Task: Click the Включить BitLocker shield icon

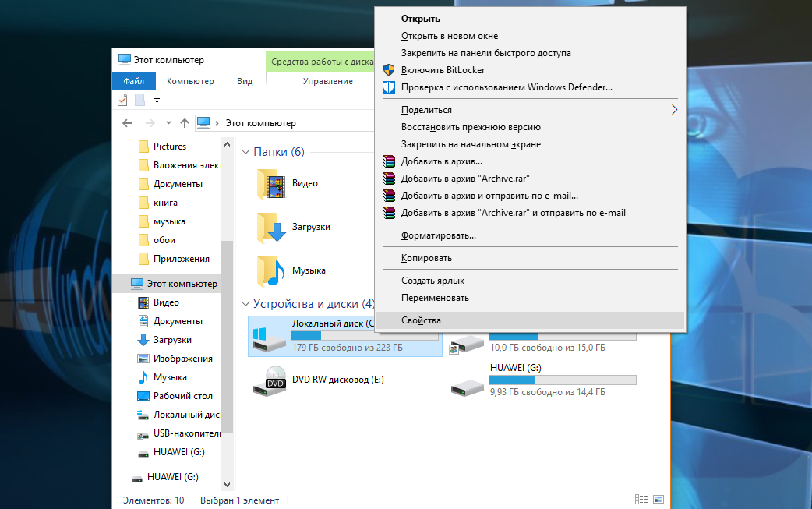Action: (389, 70)
